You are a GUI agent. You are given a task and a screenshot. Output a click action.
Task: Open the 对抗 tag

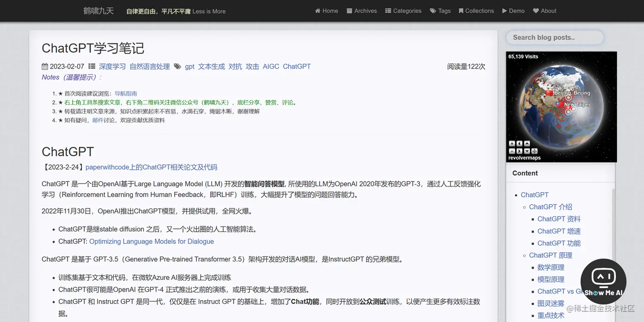pyautogui.click(x=235, y=66)
